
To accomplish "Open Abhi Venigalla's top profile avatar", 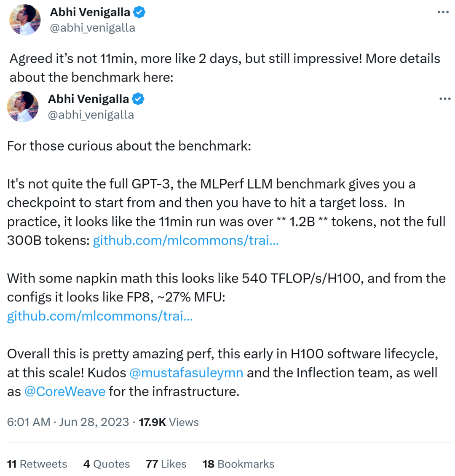I will tap(25, 20).
